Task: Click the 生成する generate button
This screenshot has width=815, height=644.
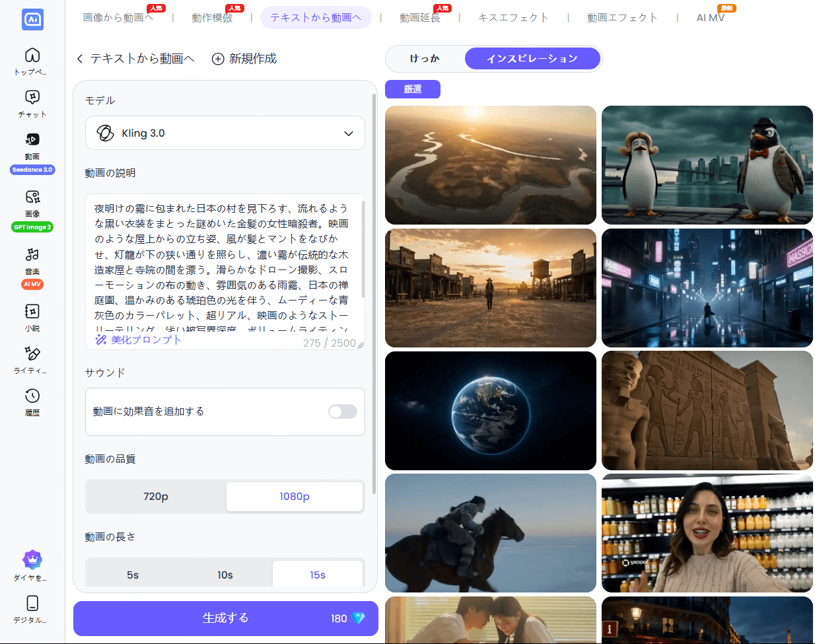Action: tap(226, 618)
